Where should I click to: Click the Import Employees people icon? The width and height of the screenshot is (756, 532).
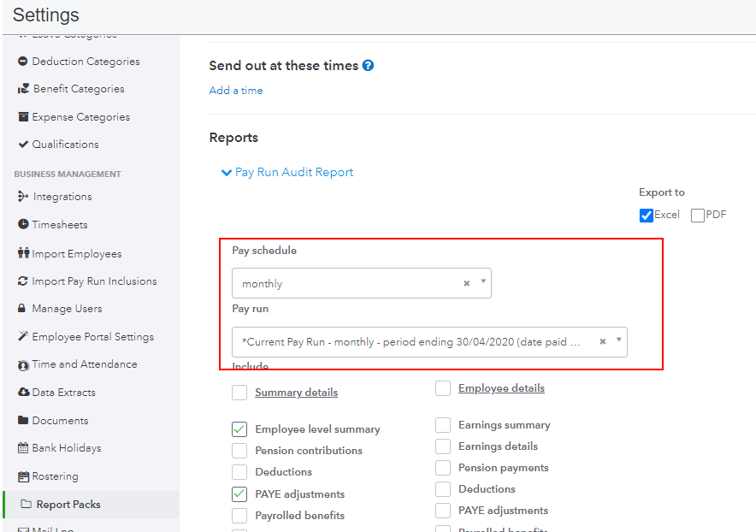click(23, 253)
